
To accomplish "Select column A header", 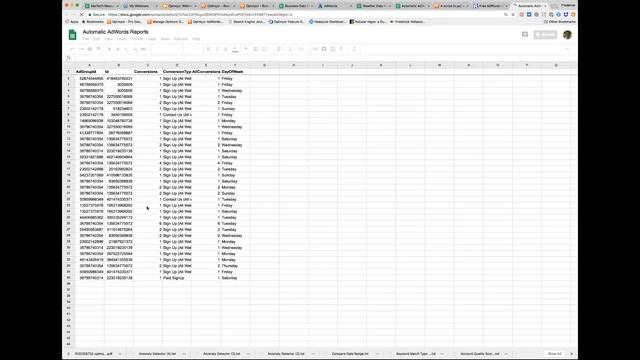I will point(90,65).
